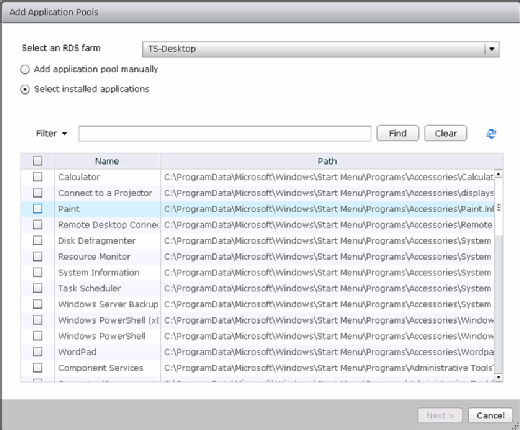
Task: Click the vertical scrollbar thumb
Action: pyautogui.click(x=498, y=207)
